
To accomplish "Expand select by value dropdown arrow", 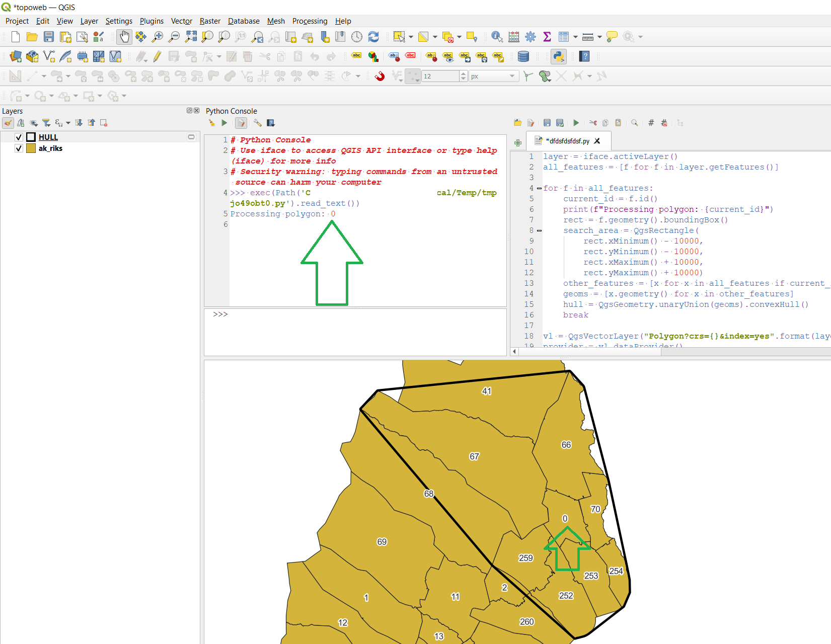I will coord(435,37).
